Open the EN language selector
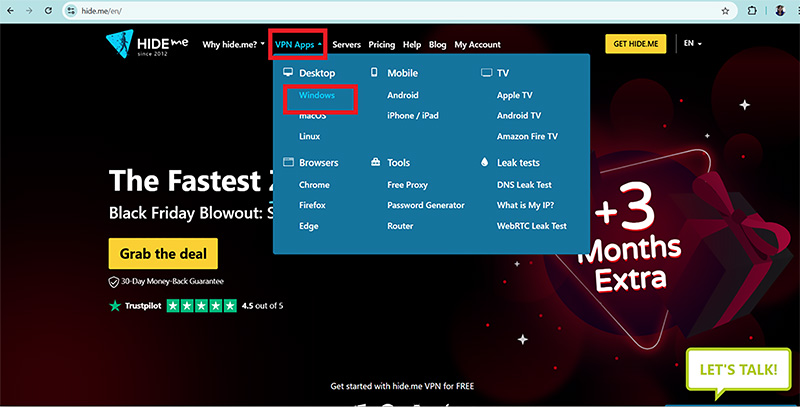800x407 pixels. pyautogui.click(x=692, y=43)
